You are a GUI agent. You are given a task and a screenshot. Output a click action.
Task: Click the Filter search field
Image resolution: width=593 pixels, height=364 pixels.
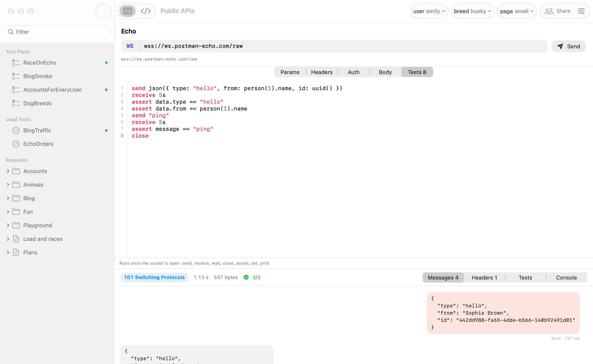[57, 32]
